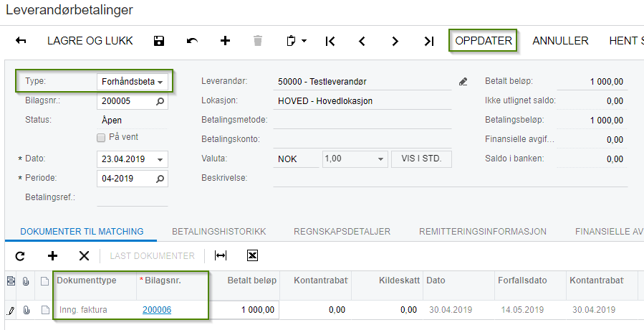
Task: Click the Bilagsnr. input field
Action: [x=125, y=101]
